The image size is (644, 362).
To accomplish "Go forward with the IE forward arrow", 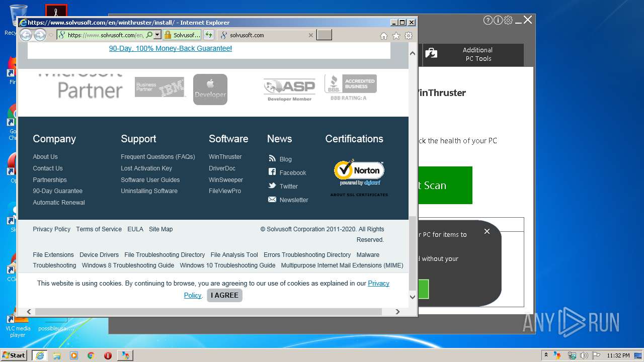I will tap(40, 35).
